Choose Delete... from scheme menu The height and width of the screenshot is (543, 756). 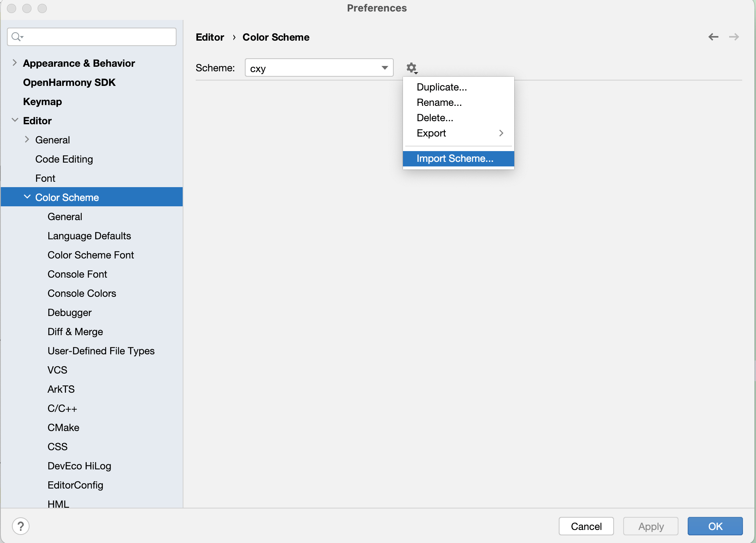[x=435, y=118]
